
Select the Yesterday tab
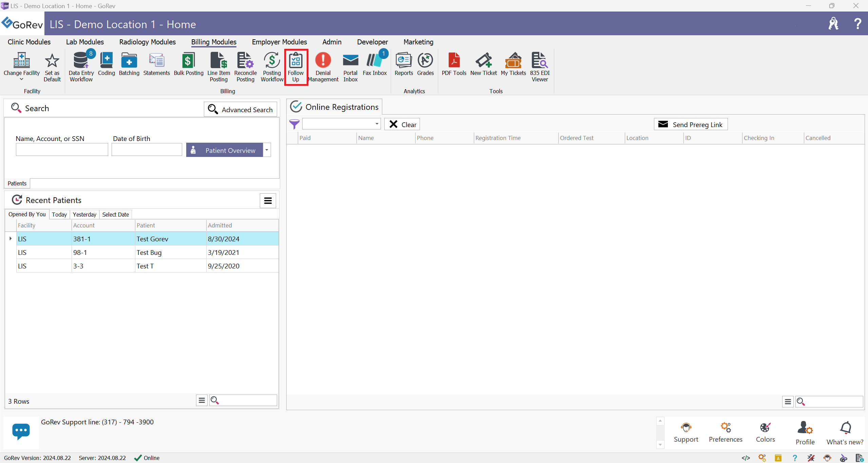[84, 214]
